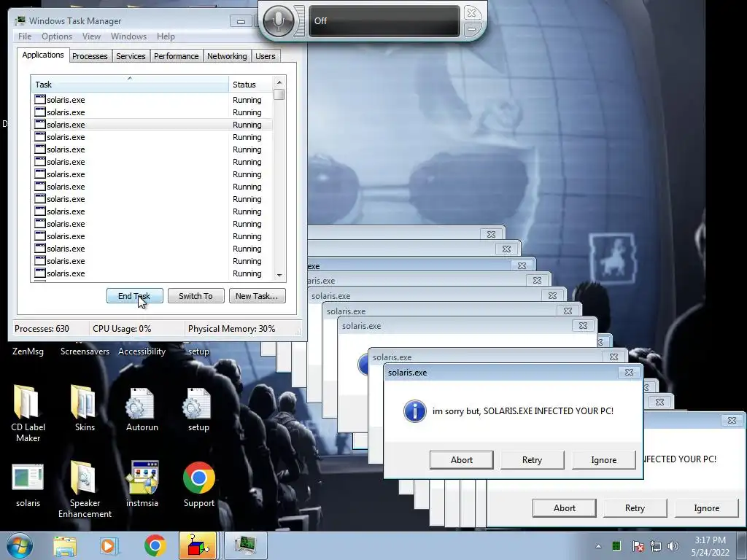The image size is (747, 560).
Task: Click the task list scrollbar down arrow
Action: 279,275
